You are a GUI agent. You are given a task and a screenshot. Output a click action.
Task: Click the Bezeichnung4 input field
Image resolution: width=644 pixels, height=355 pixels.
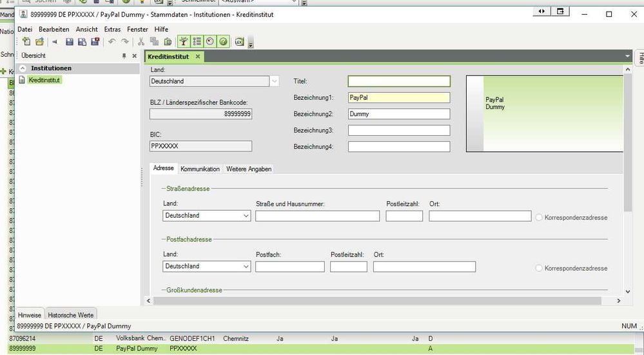(x=399, y=146)
